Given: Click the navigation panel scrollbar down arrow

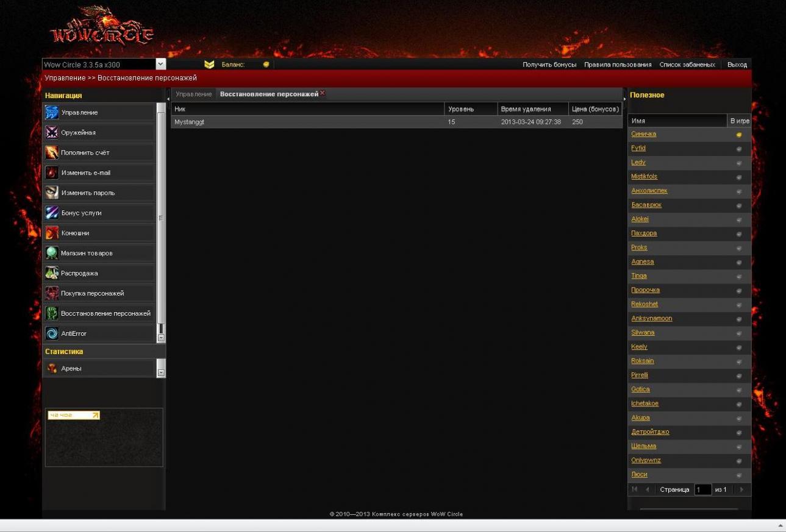Looking at the screenshot, I should [x=161, y=338].
